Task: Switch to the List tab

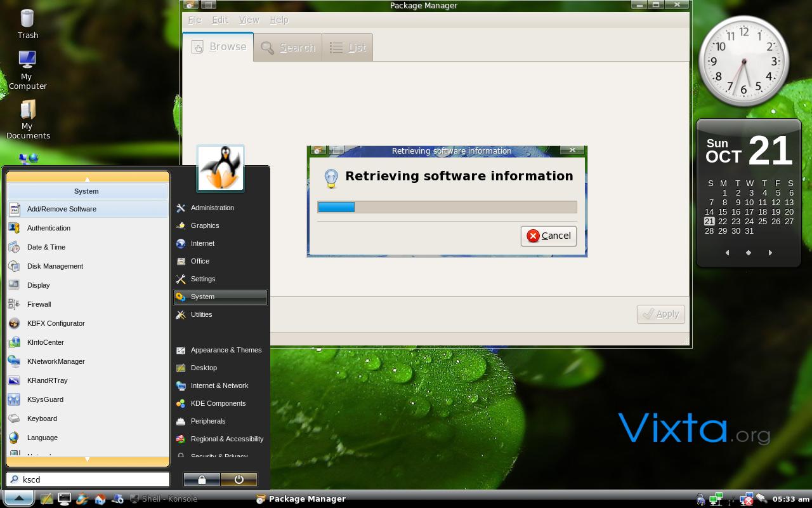Action: coord(348,48)
